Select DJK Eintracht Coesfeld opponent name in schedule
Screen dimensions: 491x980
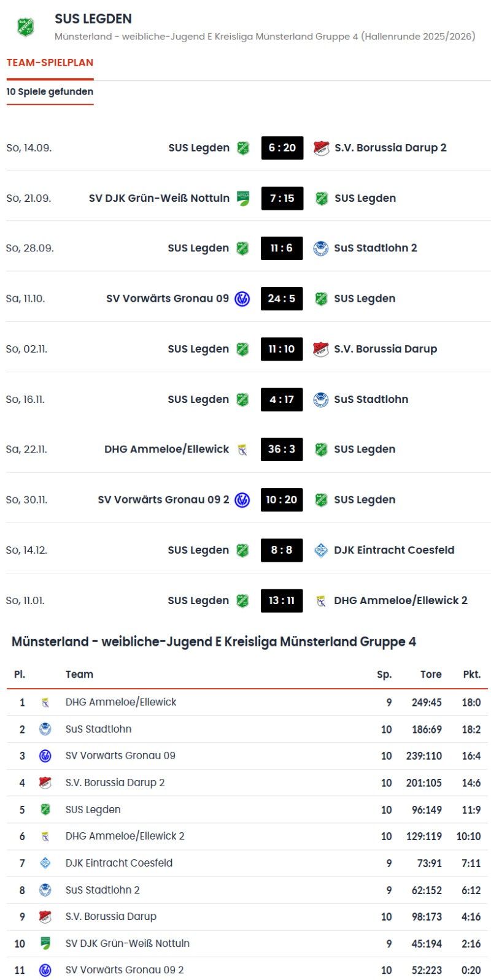pos(394,550)
